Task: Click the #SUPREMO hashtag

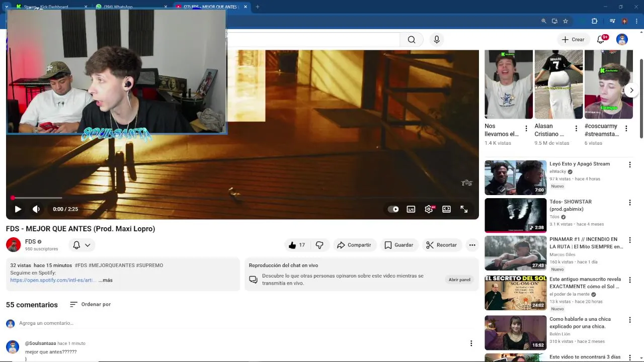Action: coord(149,265)
